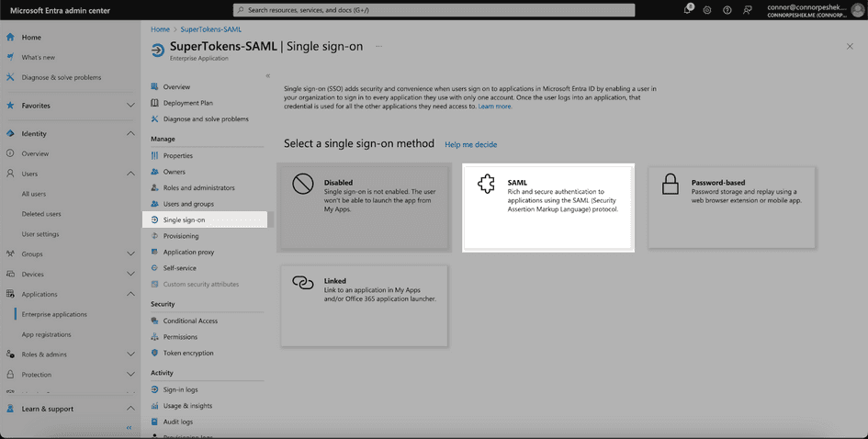Click the search resources input field

click(x=434, y=10)
